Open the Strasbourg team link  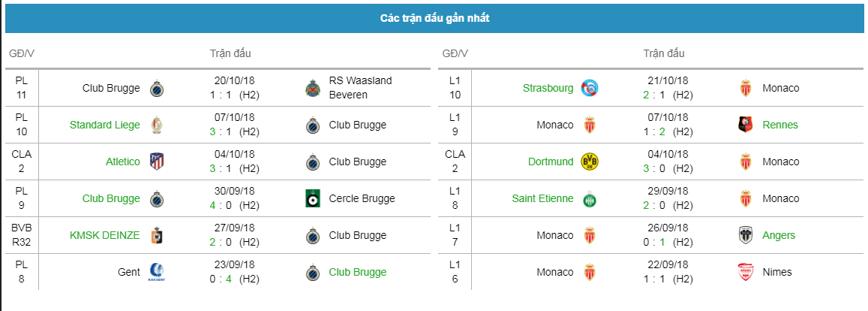(548, 88)
